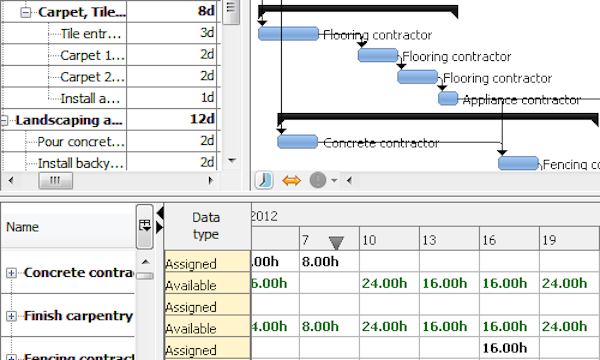Expand the Fencing contractor resource row
Viewport: 600px width, 360px height.
(11, 357)
